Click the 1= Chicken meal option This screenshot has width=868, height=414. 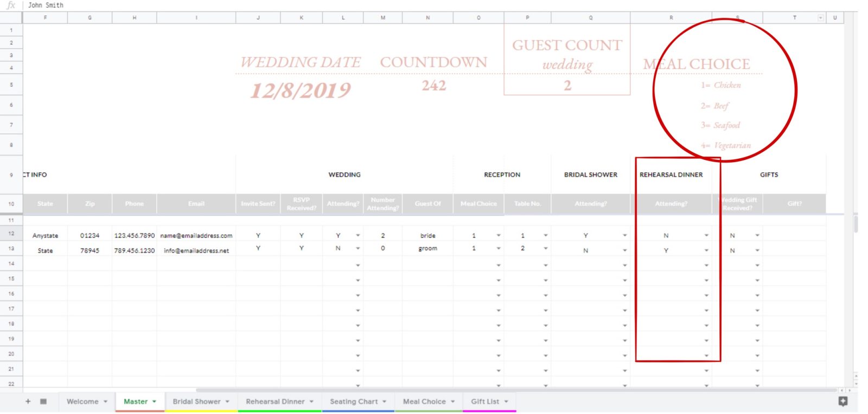[x=720, y=85]
